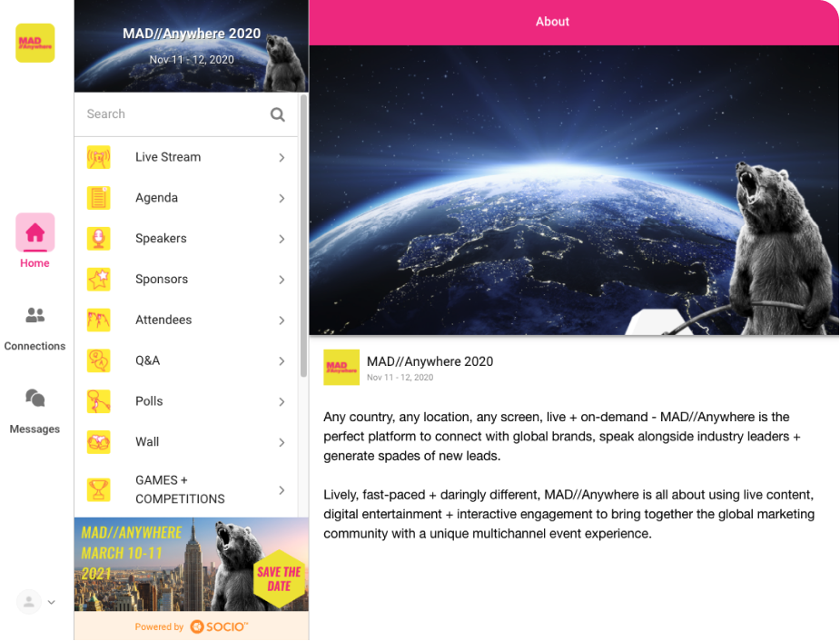Screen dimensions: 840x641
Task: Select the Polls label
Action: (x=149, y=401)
